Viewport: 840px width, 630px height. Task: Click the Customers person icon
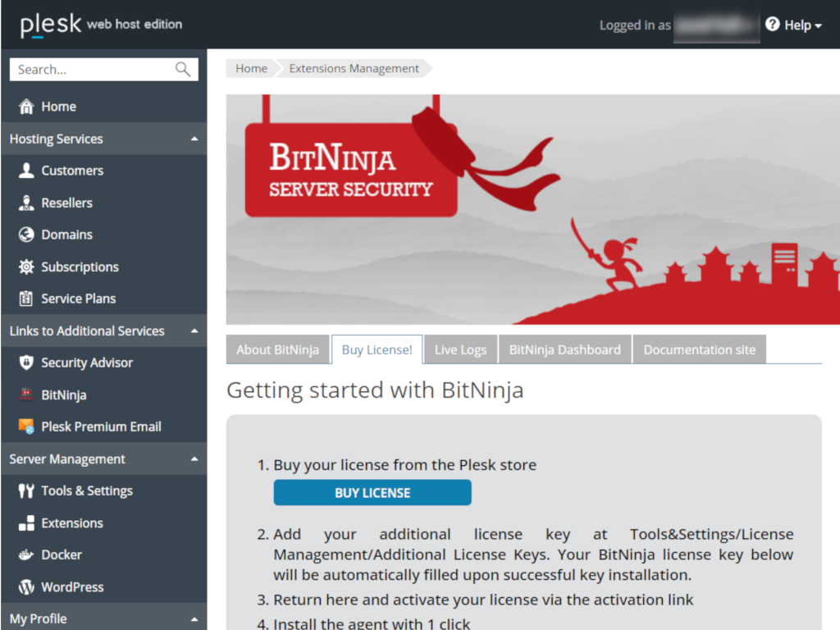[x=26, y=171]
